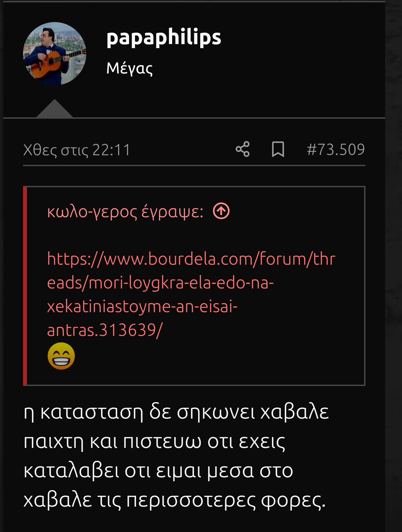Jump to quoted post via circled up-arrow

(x=221, y=211)
